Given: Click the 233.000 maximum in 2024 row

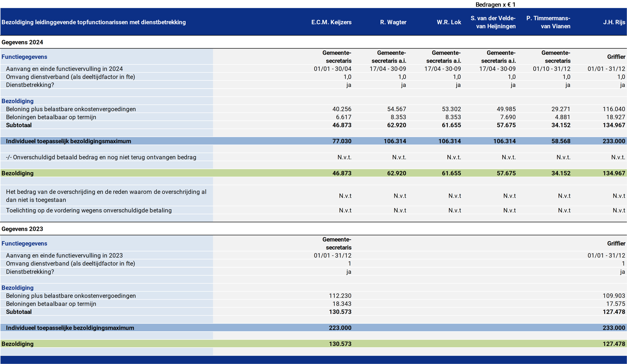Looking at the screenshot, I should pyautogui.click(x=614, y=141).
